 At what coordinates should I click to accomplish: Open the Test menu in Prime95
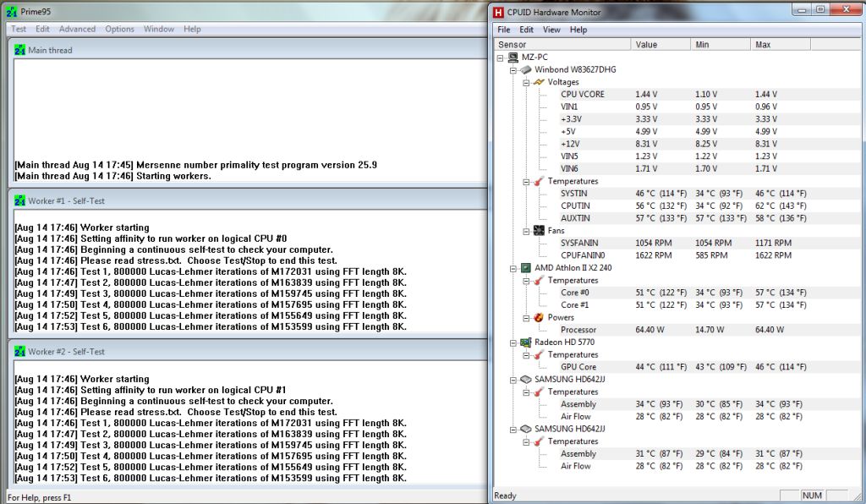(19, 29)
